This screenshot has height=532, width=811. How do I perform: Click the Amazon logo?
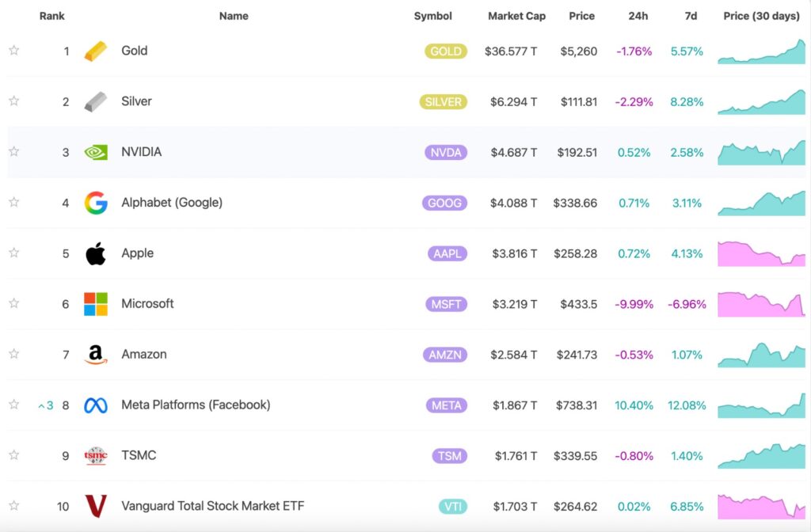97,355
